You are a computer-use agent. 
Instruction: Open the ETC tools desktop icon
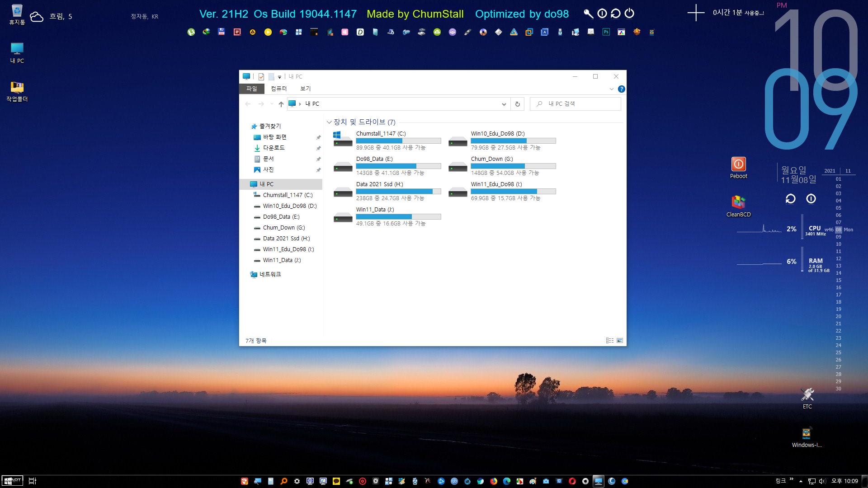[x=807, y=398]
